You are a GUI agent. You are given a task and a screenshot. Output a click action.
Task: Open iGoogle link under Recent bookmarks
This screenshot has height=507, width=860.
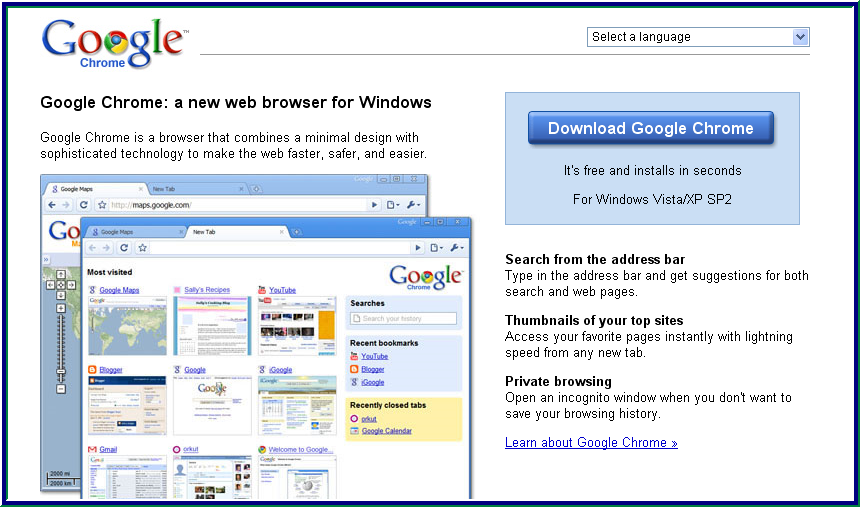pyautogui.click(x=373, y=382)
